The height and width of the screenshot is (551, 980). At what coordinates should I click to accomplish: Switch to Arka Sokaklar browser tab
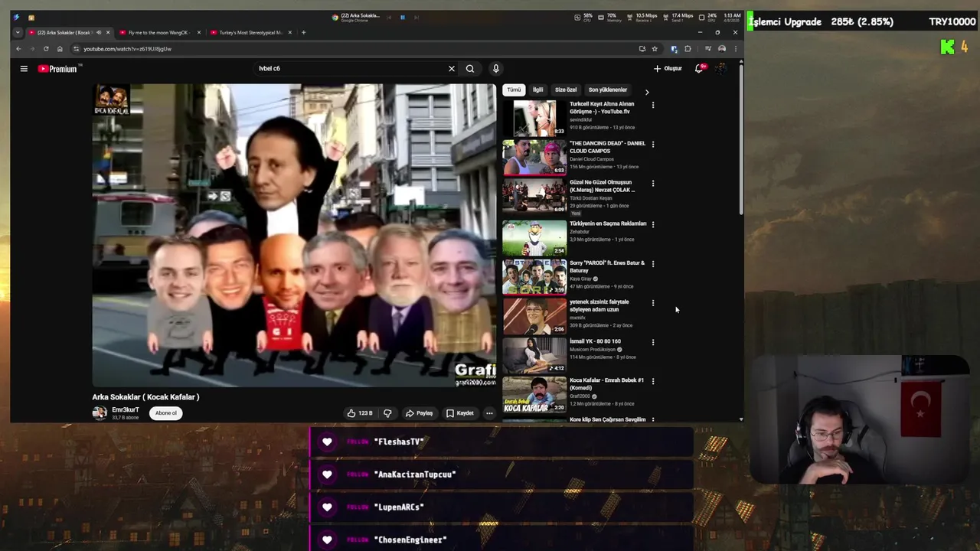coord(64,33)
